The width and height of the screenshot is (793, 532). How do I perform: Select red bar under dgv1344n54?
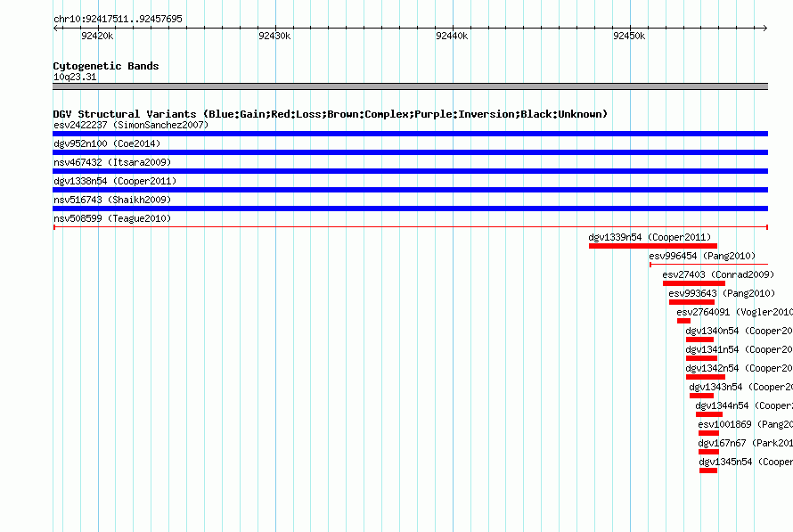click(709, 414)
